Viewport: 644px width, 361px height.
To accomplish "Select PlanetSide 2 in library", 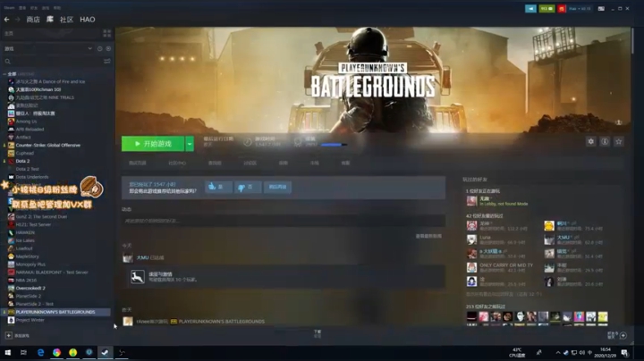I will [28, 296].
